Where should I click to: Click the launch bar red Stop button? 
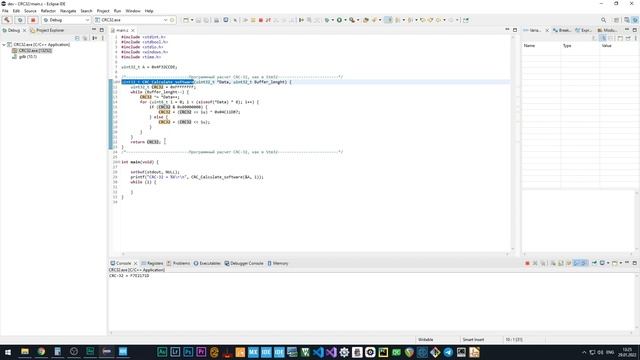click(33, 20)
